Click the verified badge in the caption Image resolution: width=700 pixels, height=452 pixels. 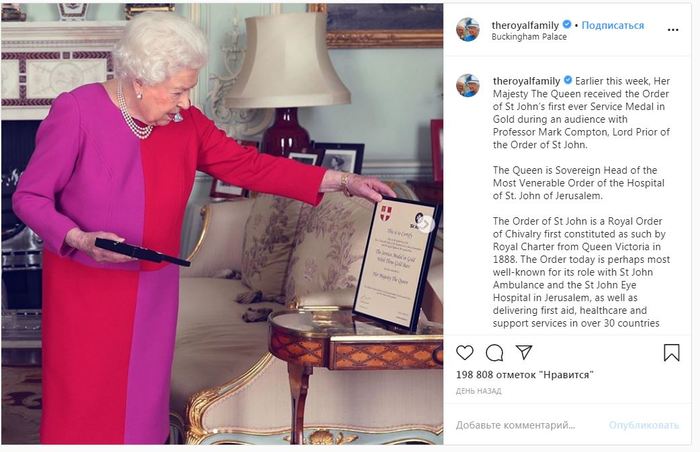pyautogui.click(x=568, y=80)
